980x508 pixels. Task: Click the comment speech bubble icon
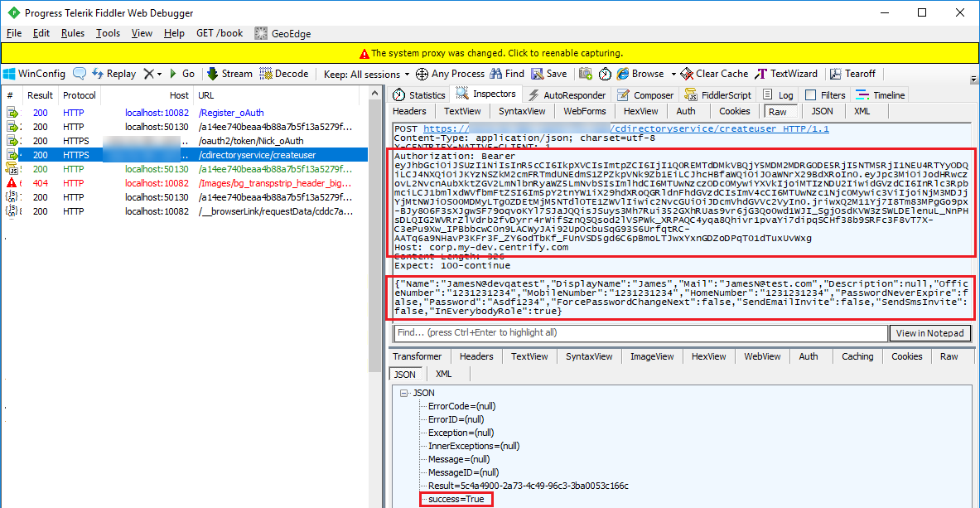(x=80, y=74)
